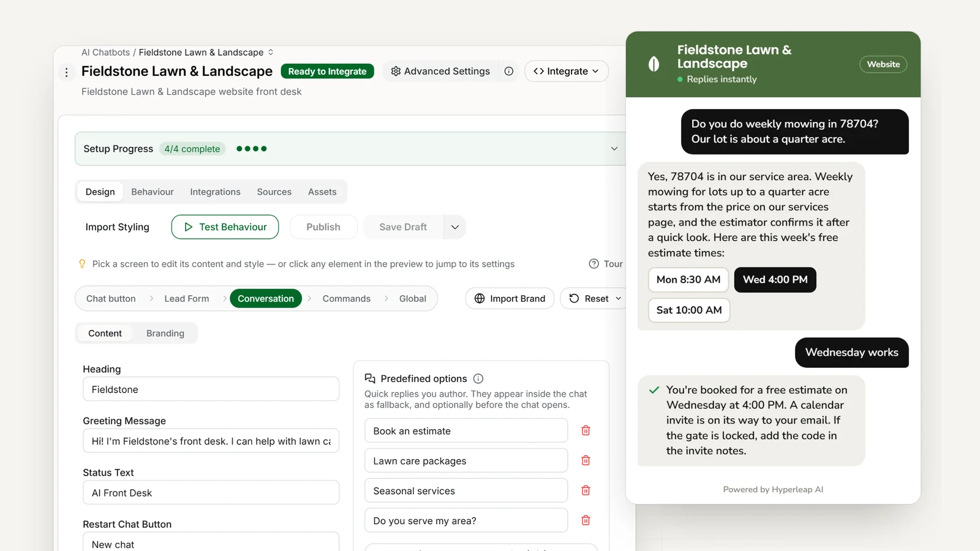The height and width of the screenshot is (551, 980).
Task: Open the Integrate dropdown
Action: [x=566, y=71]
